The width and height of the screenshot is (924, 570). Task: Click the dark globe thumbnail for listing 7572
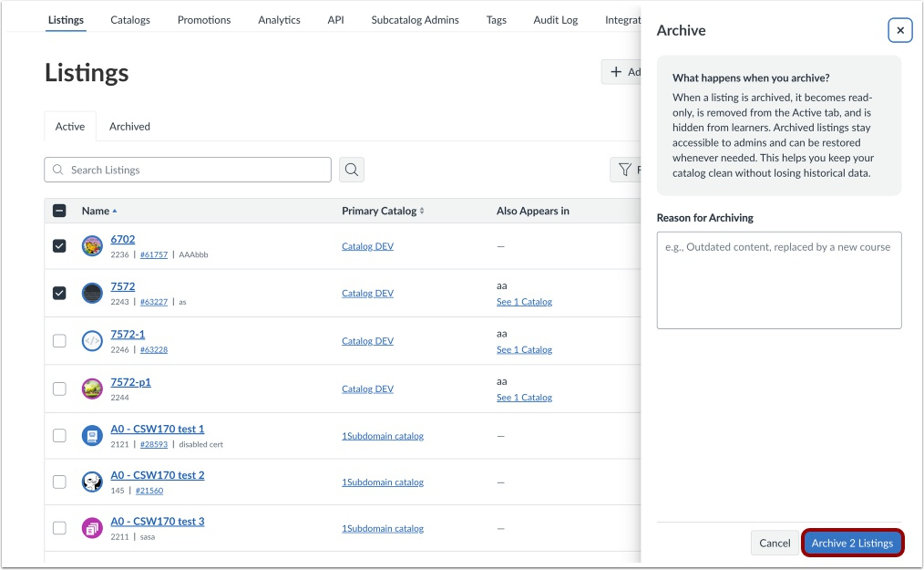click(92, 292)
